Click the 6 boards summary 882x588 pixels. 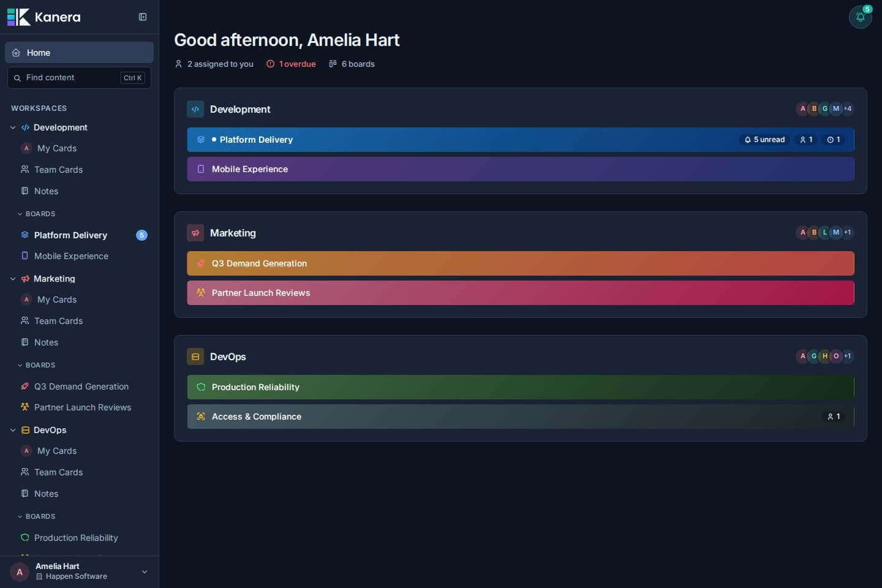[x=352, y=64]
